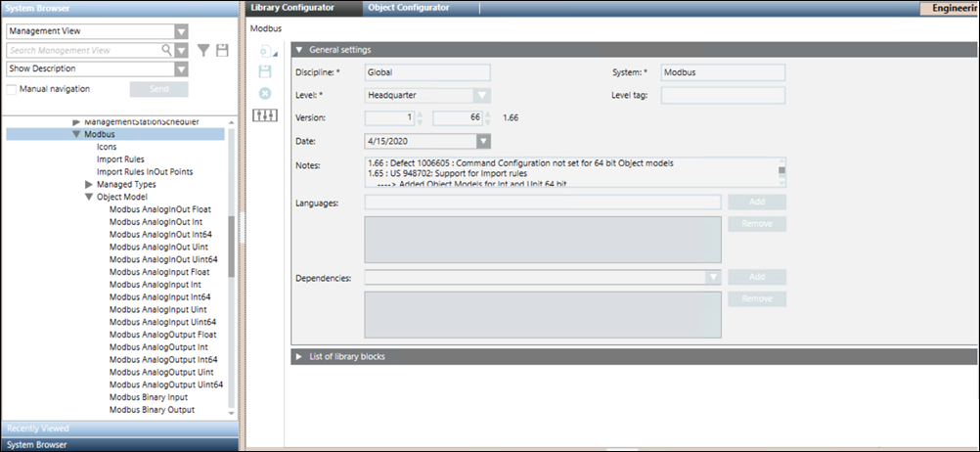Click the save icon in the Library Configurator toolbar
The height and width of the screenshot is (452, 980).
click(x=264, y=71)
